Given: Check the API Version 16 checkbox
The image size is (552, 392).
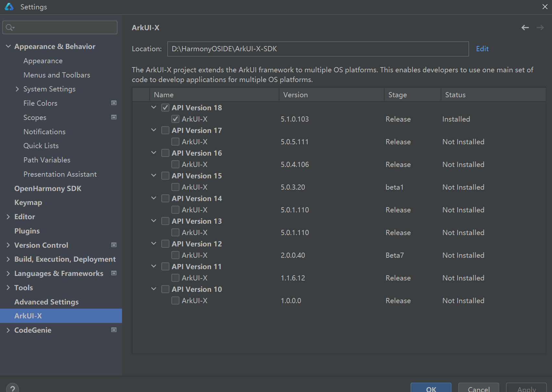Looking at the screenshot, I should (x=165, y=153).
